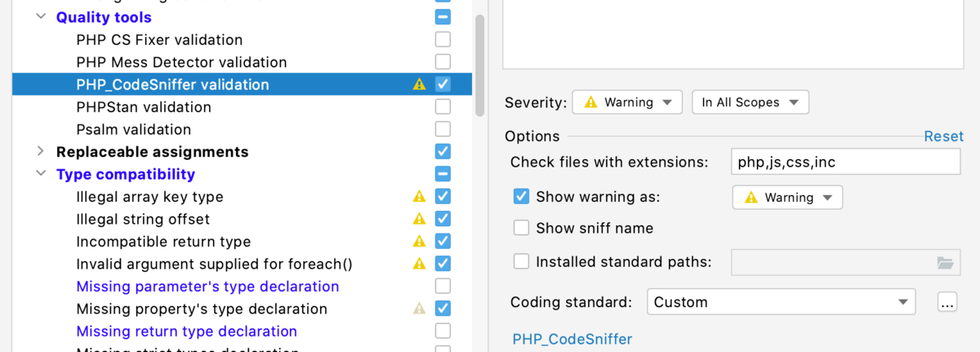
Task: Click folder browse icon in Installed standard paths field
Action: pos(945,262)
